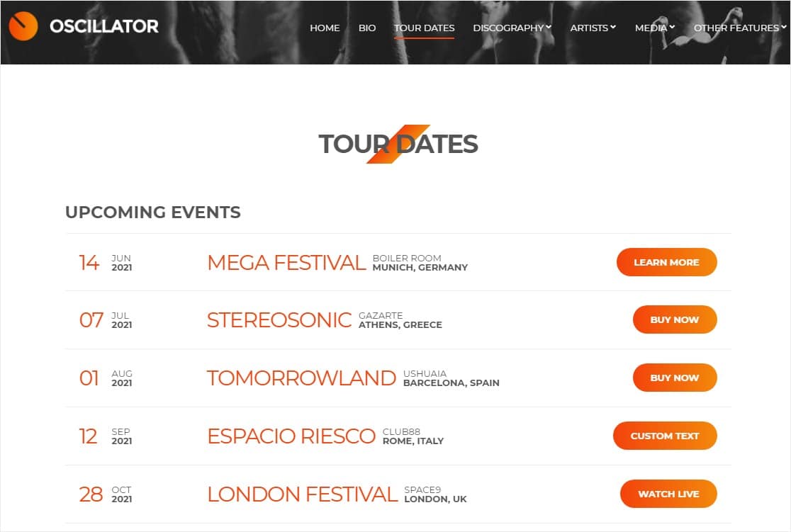Expand the Discography dropdown menu
Screen dimensions: 791x532
(512, 28)
